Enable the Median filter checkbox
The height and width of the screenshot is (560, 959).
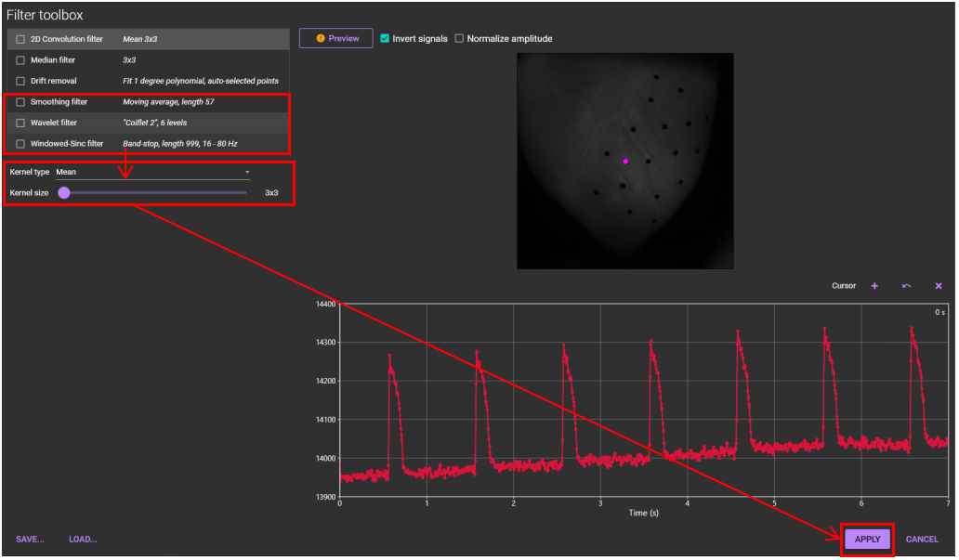pyautogui.click(x=20, y=60)
